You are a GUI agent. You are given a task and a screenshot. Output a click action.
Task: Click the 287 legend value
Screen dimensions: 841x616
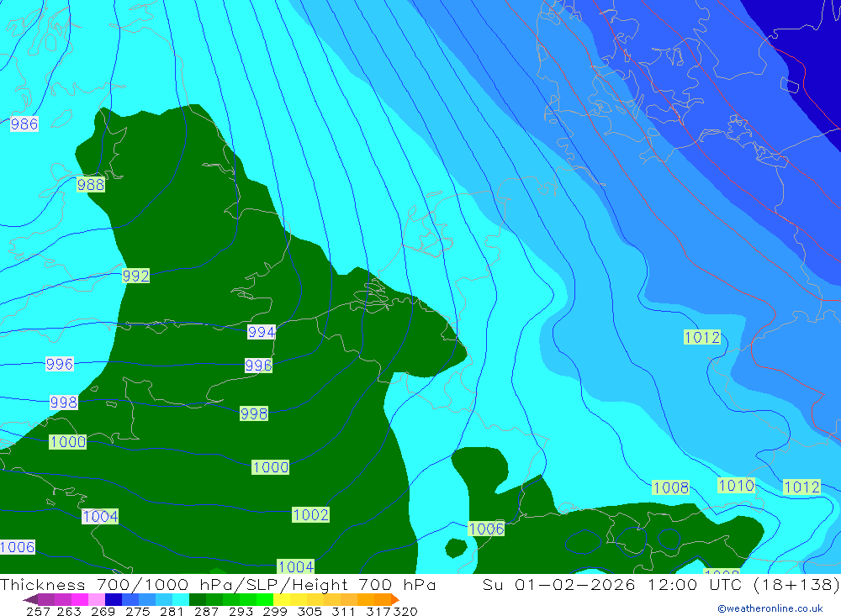206,611
